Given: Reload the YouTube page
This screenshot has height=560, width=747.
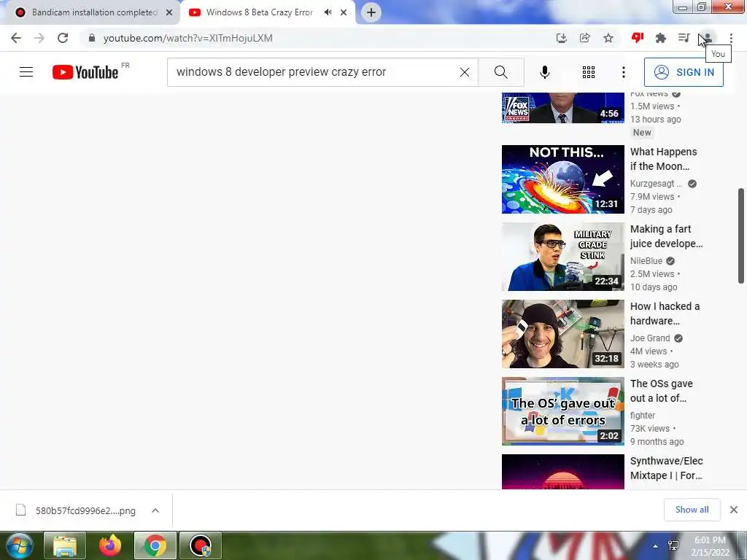Looking at the screenshot, I should pyautogui.click(x=63, y=38).
